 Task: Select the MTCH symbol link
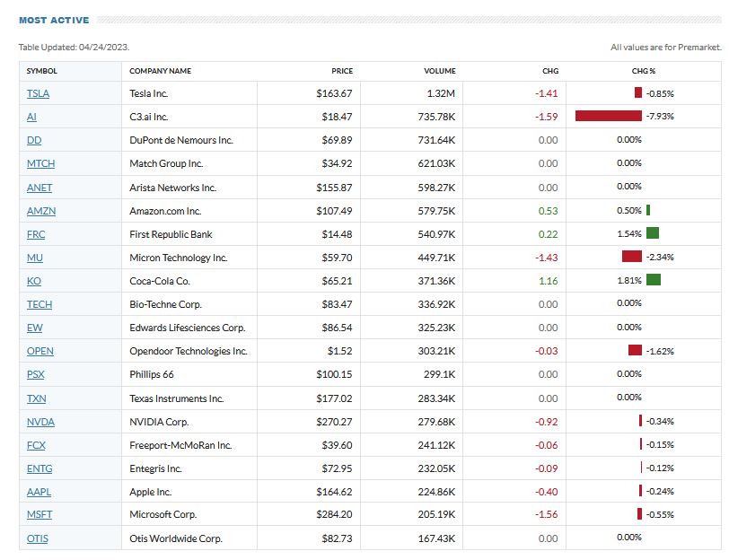point(40,164)
